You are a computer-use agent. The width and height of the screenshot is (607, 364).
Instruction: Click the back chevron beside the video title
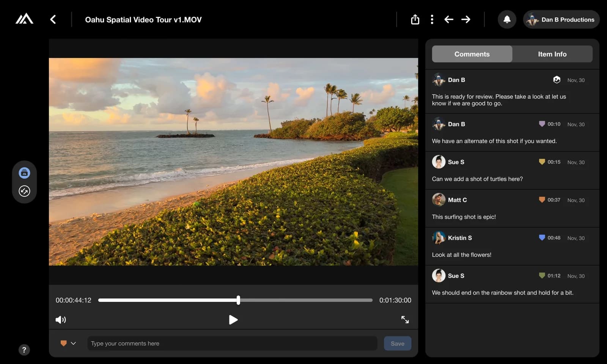[53, 19]
